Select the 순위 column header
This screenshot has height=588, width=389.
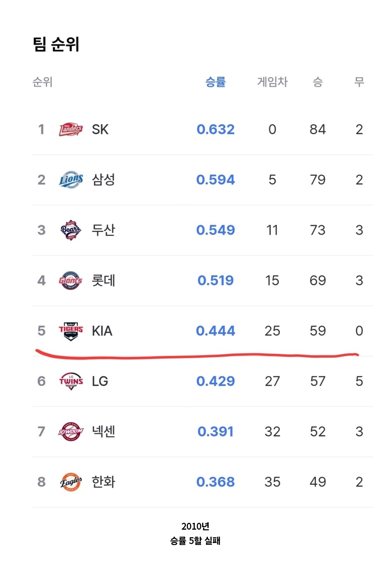pyautogui.click(x=43, y=82)
